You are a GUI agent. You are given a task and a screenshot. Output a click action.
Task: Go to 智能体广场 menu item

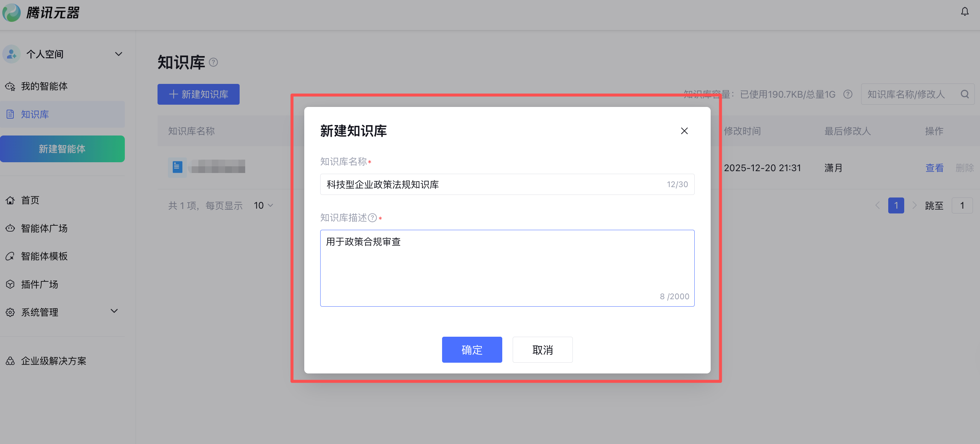pyautogui.click(x=44, y=228)
